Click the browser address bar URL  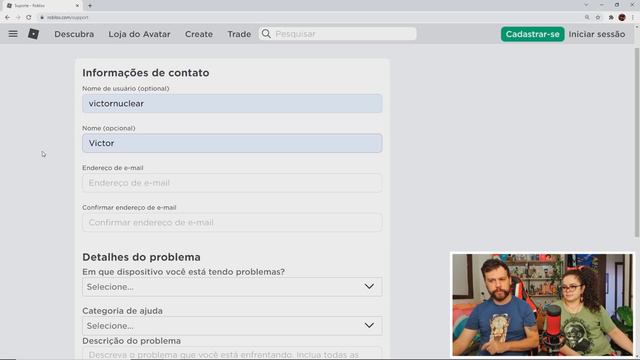click(x=67, y=17)
